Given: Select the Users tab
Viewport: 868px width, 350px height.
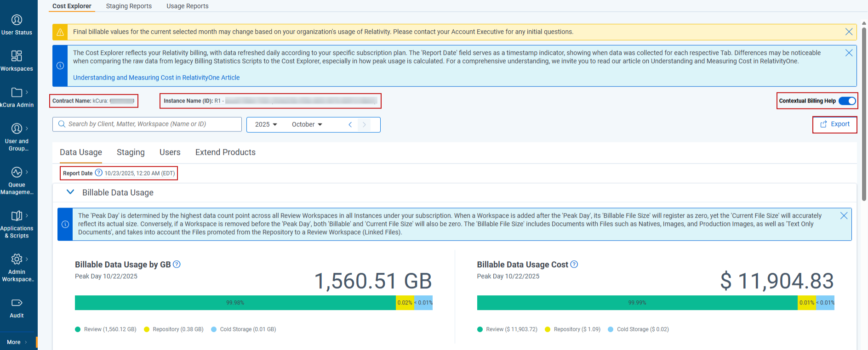Looking at the screenshot, I should 170,152.
